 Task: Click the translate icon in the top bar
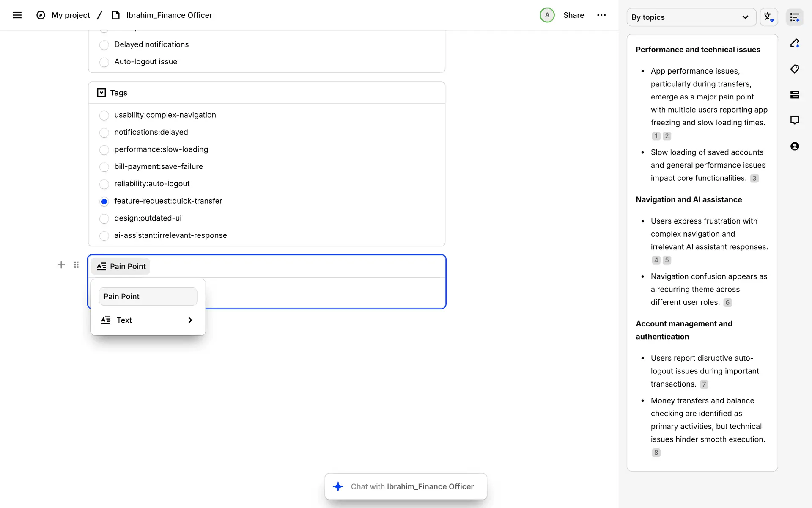[x=768, y=17]
